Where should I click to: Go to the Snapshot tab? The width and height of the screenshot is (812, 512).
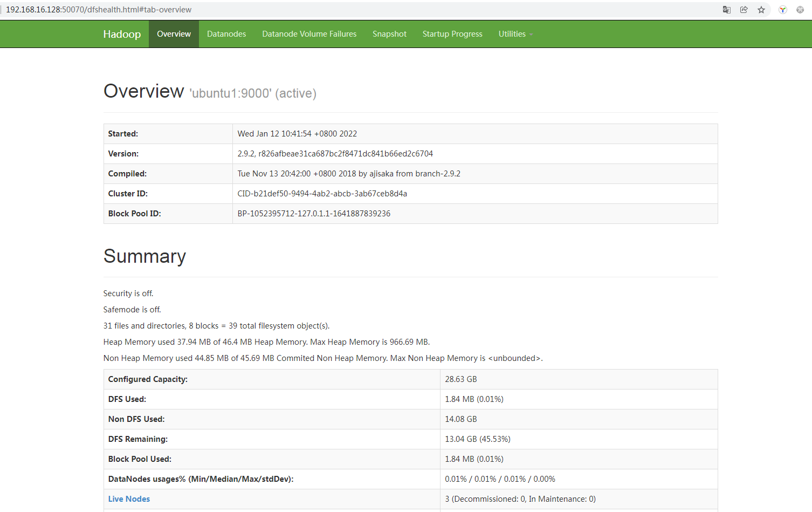389,34
